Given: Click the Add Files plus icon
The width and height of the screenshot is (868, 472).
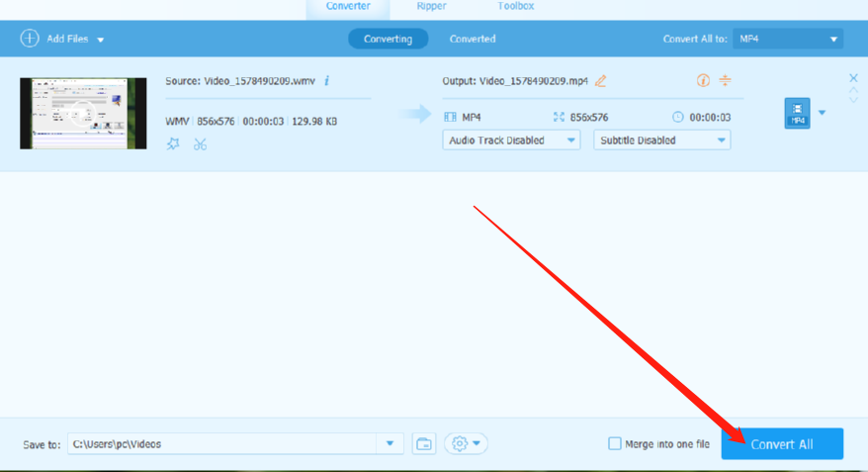Looking at the screenshot, I should click(x=30, y=39).
